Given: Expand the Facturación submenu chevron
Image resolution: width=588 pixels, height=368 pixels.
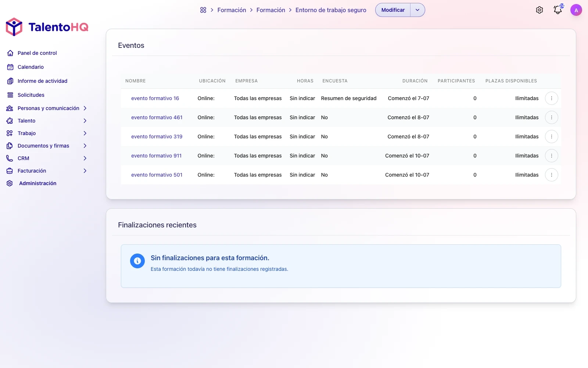Looking at the screenshot, I should click(85, 171).
